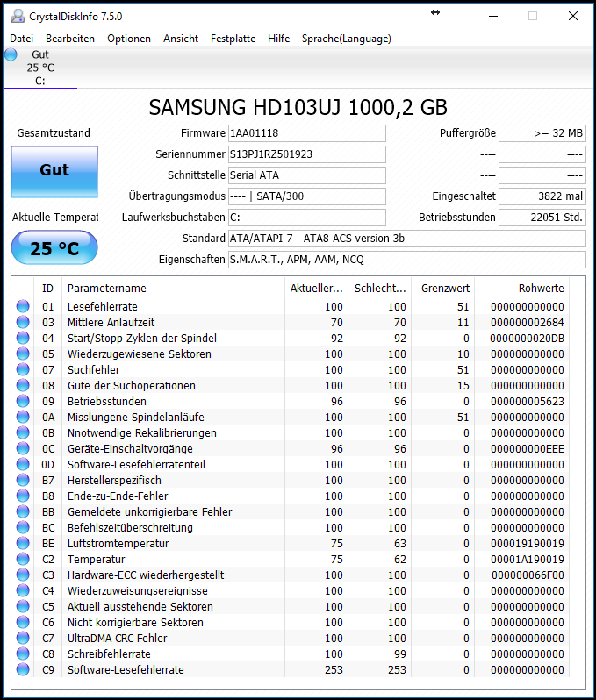Click the Übertragungsmodus field SATA/300
The image size is (596, 700).
(307, 196)
